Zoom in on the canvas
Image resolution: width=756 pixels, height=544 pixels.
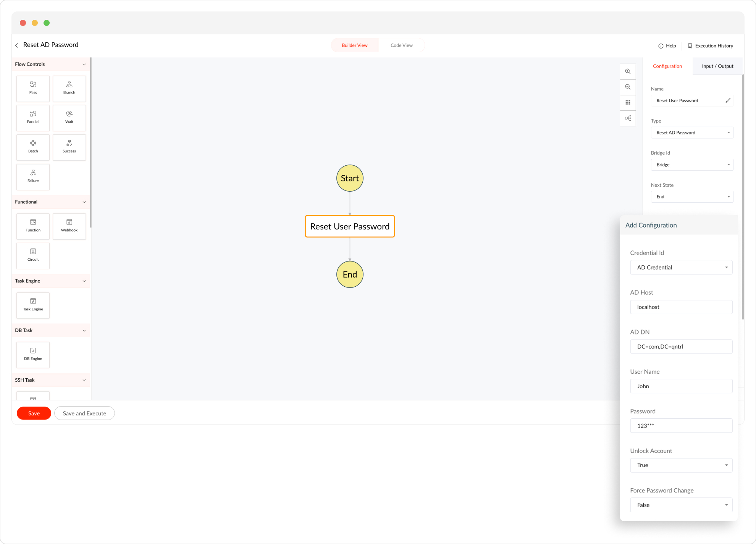pos(627,71)
